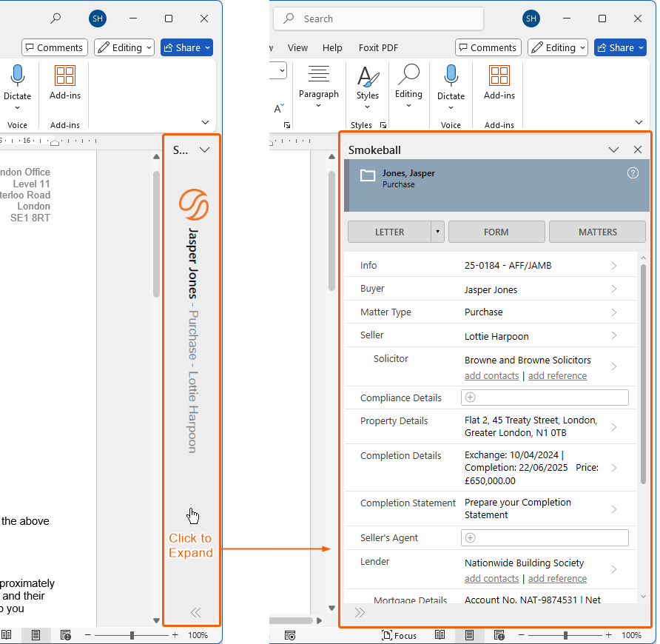Screen dimensions: 660x644
Task: Select Read Mode view in right status bar
Action: pos(440,634)
